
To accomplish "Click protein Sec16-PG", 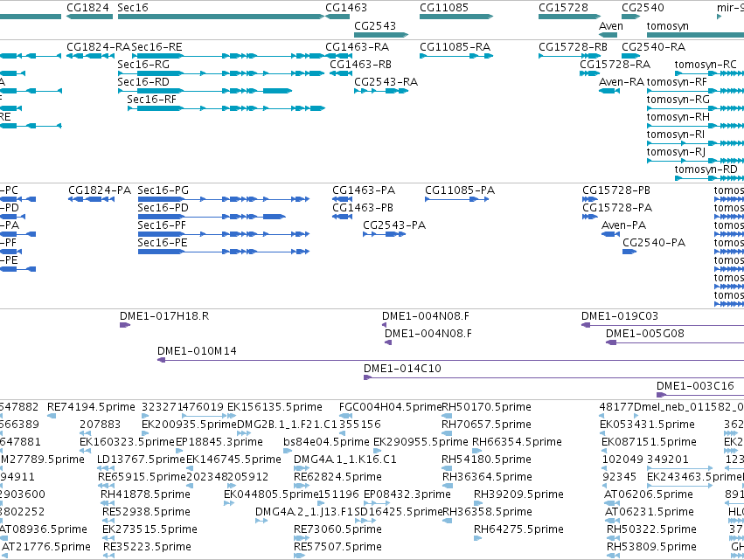I will click(x=224, y=199).
